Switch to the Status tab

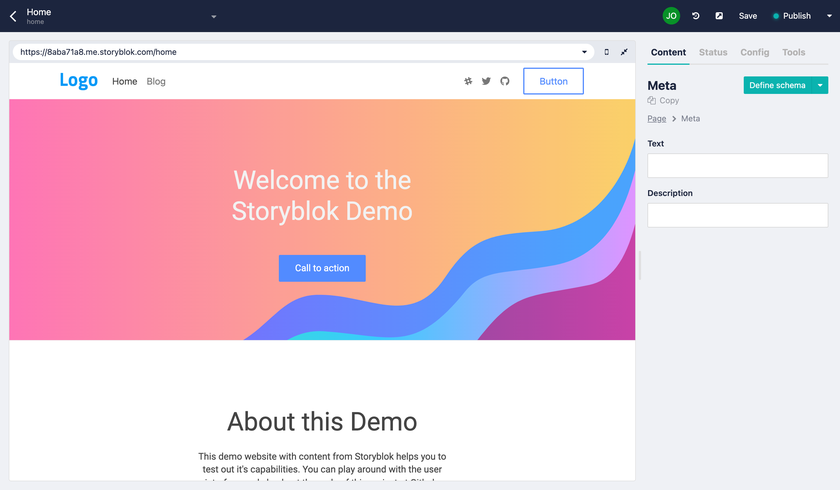(713, 52)
